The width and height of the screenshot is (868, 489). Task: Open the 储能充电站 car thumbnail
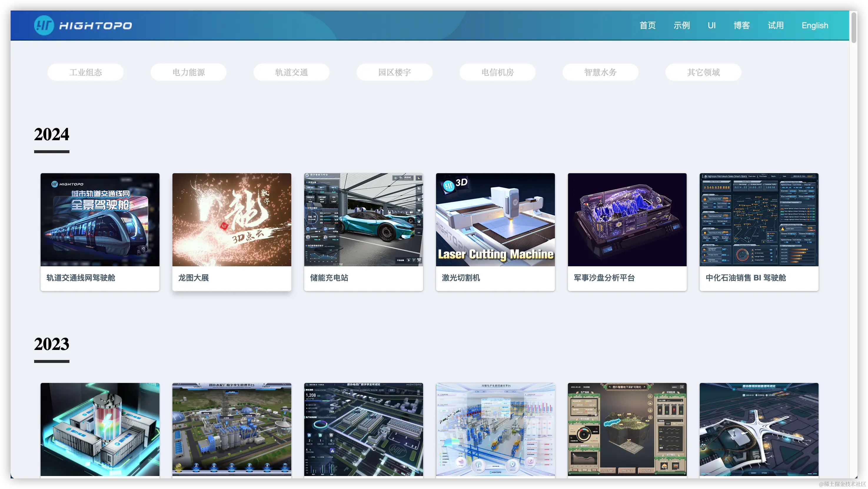(x=363, y=219)
